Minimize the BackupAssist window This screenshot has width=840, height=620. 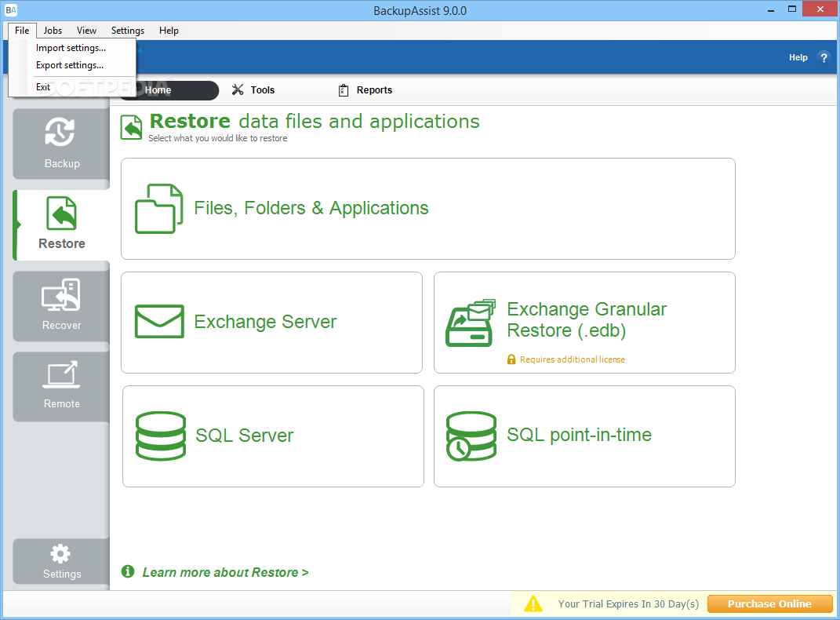pos(771,9)
